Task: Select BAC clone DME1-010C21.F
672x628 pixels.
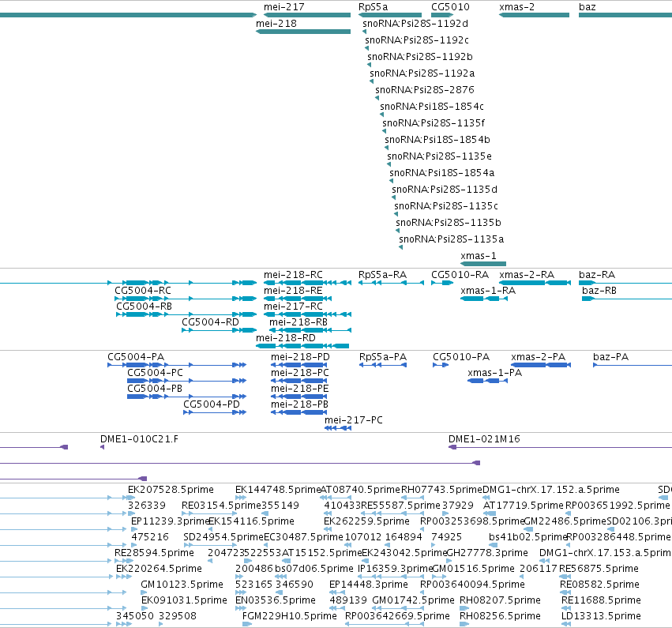Action: tap(139, 439)
